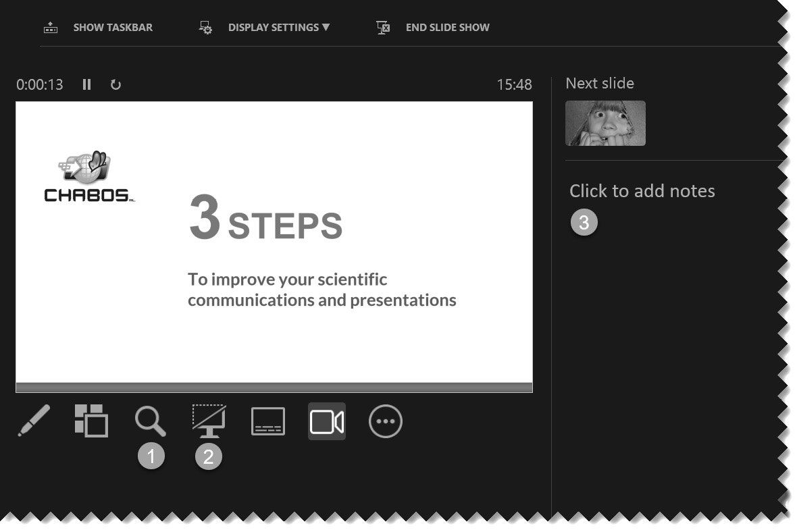Click the End Slide Show icon

[383, 28]
